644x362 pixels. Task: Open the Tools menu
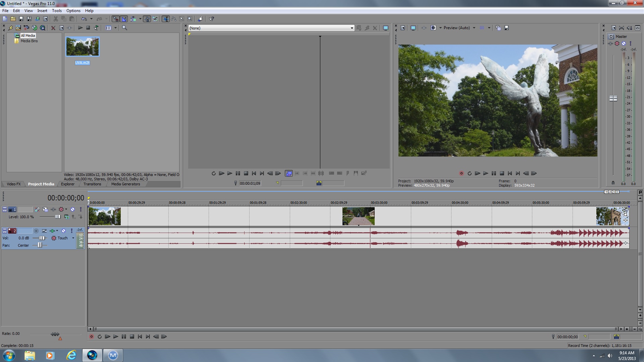57,11
